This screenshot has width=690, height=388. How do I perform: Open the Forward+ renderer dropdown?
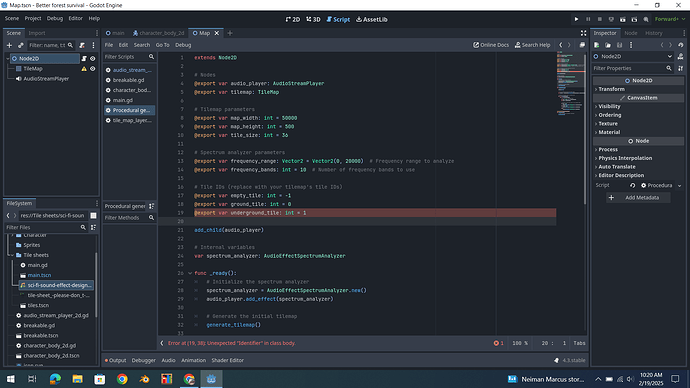(x=669, y=19)
